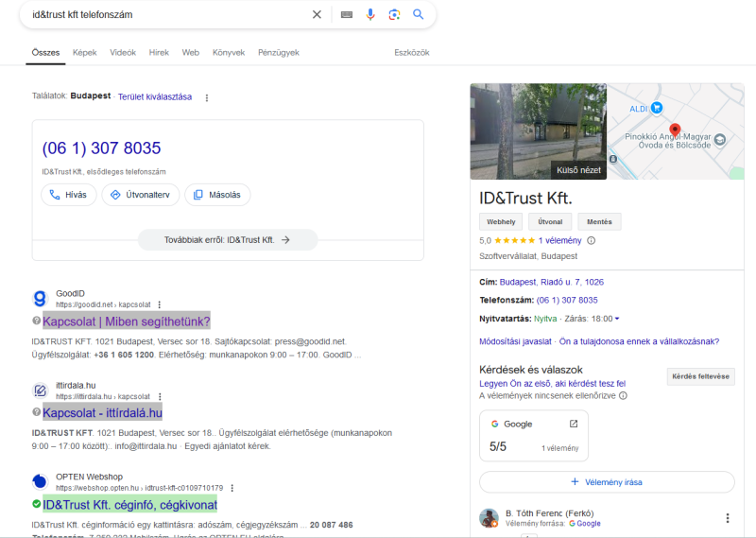Click Telefonszám link in knowledge panel
The width and height of the screenshot is (756, 538).
click(x=567, y=300)
